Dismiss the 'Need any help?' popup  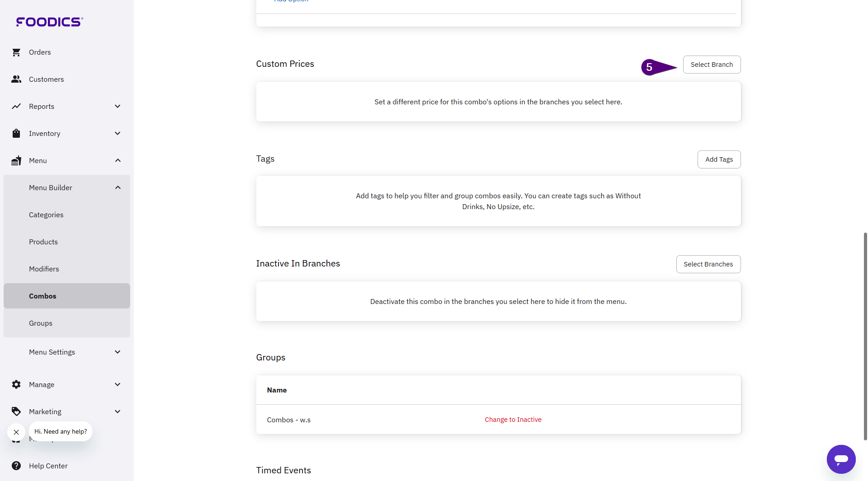pyautogui.click(x=16, y=432)
